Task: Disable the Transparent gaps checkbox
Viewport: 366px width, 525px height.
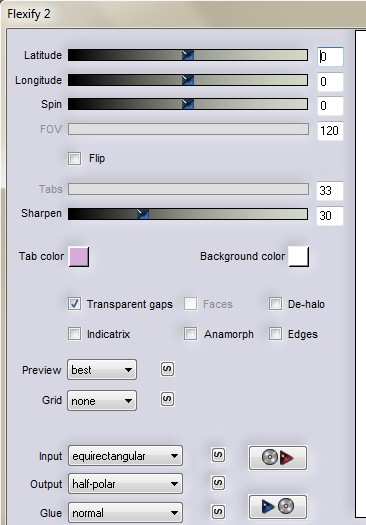Action: tap(74, 304)
